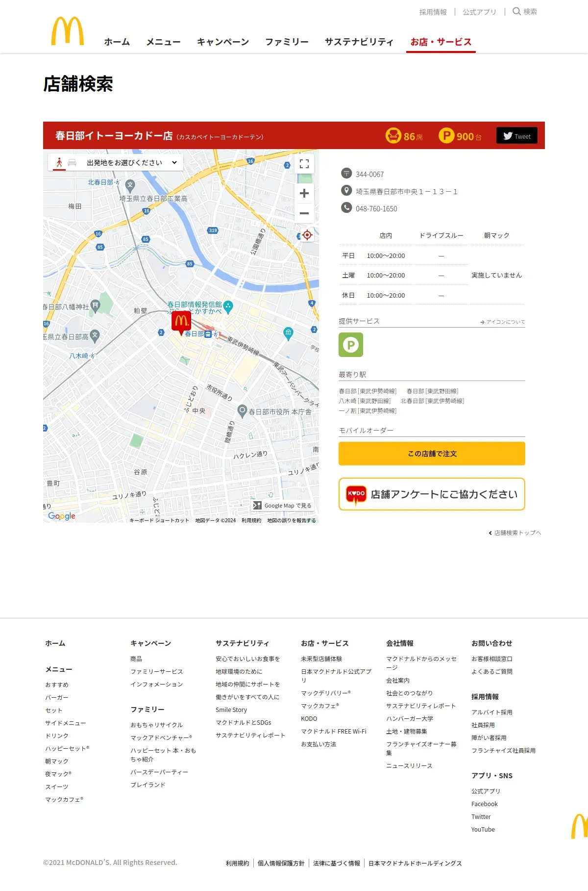Click the address pin icon
Image resolution: width=588 pixels, height=891 pixels.
tap(346, 190)
